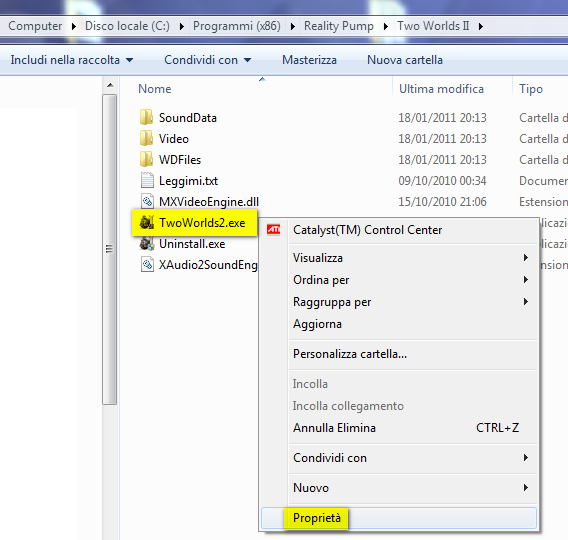
Task: Expand arrow after Programmi (x86)
Action: (293, 26)
